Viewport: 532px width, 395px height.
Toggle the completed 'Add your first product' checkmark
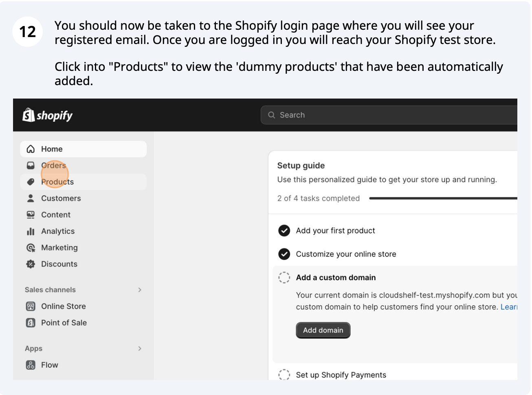point(284,230)
